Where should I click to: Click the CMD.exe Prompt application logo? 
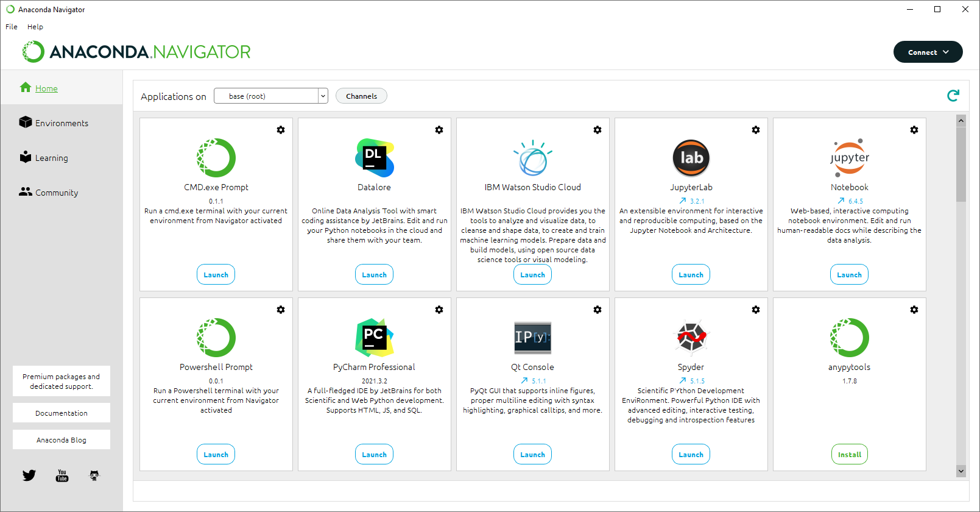[216, 158]
